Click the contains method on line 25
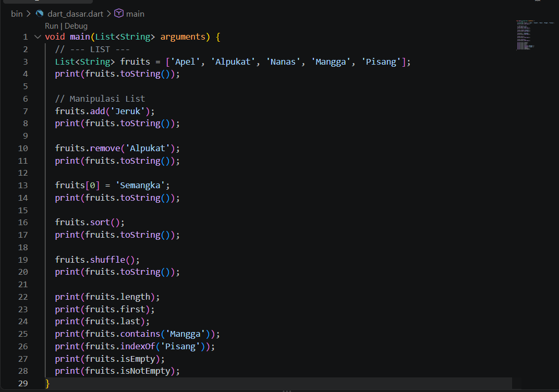559x392 pixels. [140, 334]
